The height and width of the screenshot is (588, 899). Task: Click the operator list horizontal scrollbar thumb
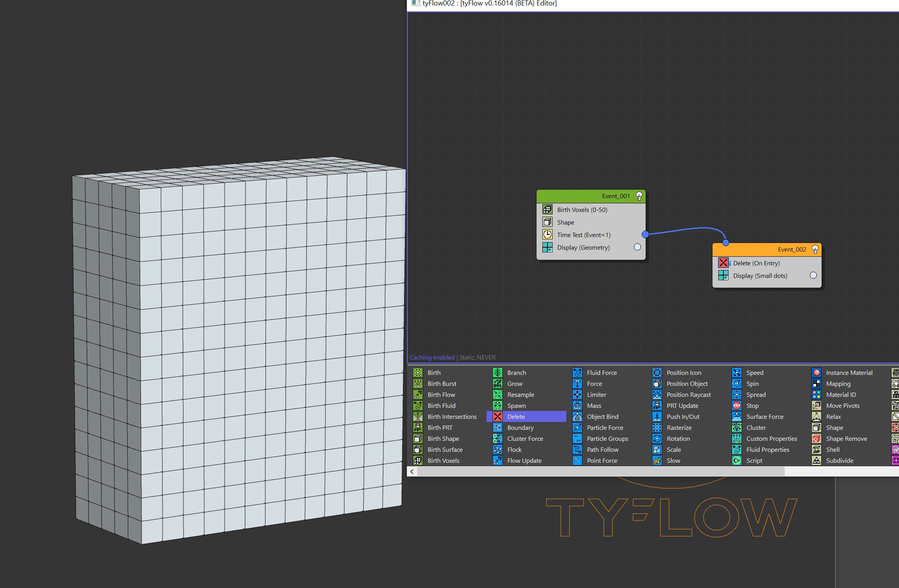[x=601, y=471]
